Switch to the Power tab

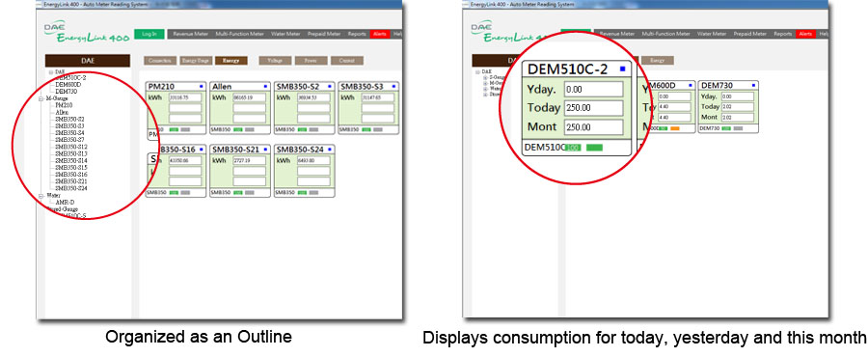(311, 61)
